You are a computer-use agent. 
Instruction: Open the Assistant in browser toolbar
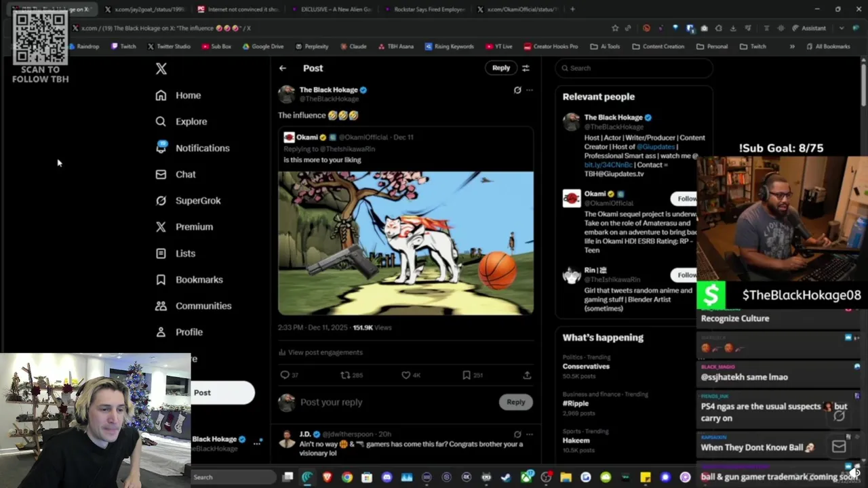tap(809, 28)
